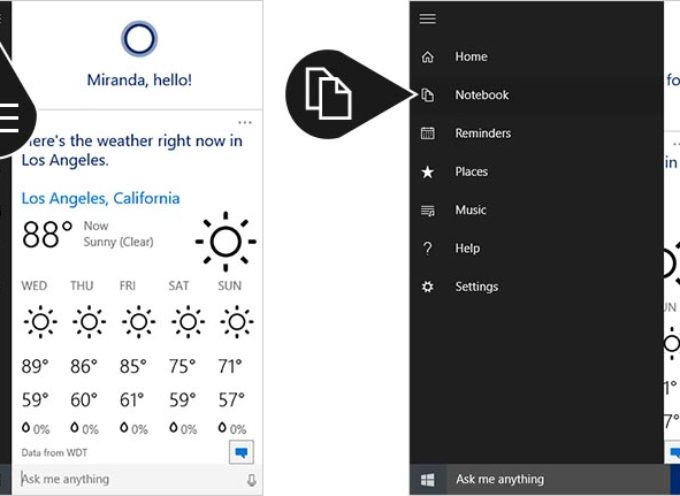Viewport: 680px width, 496px height.
Task: Click the large current-weather sun icon
Action: pyautogui.click(x=226, y=241)
